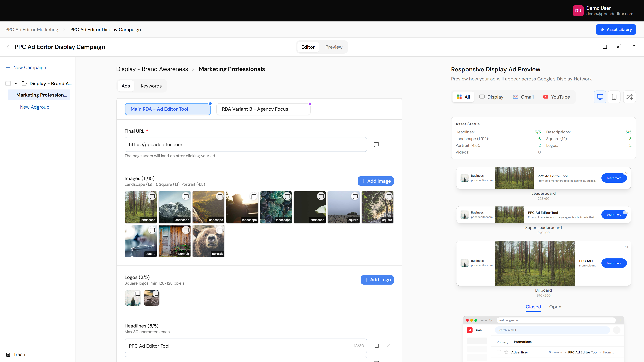Click Add Logo button
Viewport: 644px width, 362px height.
pyautogui.click(x=377, y=280)
